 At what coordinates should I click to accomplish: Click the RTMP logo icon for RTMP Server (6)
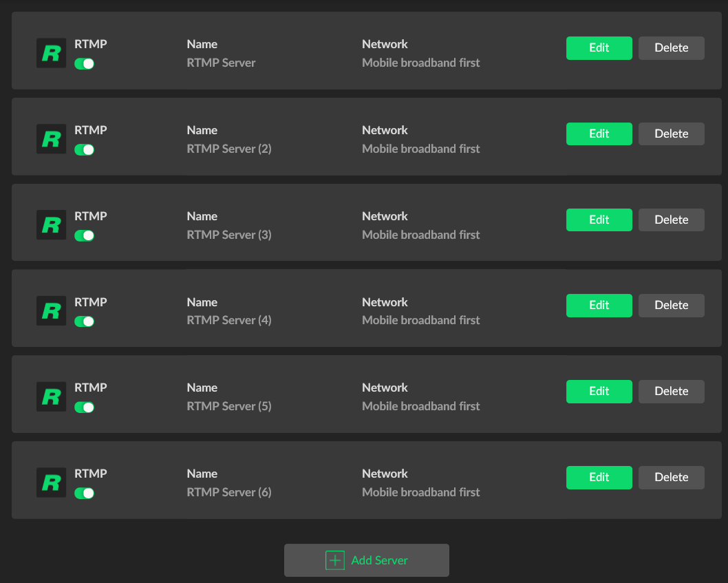click(51, 483)
